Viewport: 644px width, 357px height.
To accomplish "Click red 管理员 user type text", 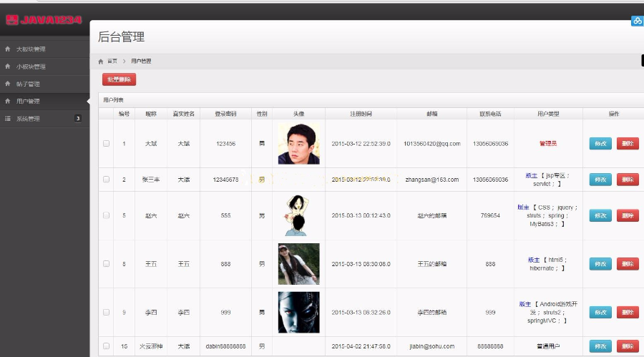I will pos(548,143).
